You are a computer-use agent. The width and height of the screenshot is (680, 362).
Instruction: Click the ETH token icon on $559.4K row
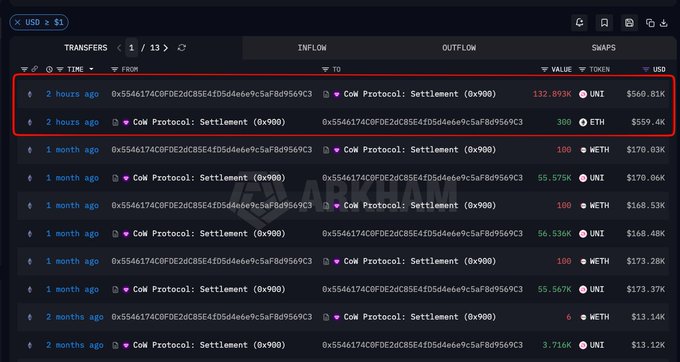tap(583, 122)
